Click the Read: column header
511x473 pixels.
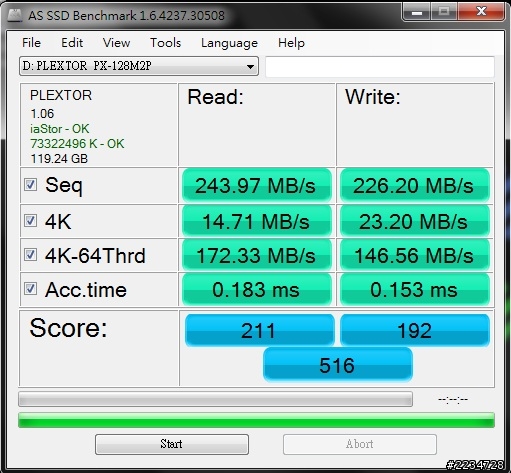215,97
